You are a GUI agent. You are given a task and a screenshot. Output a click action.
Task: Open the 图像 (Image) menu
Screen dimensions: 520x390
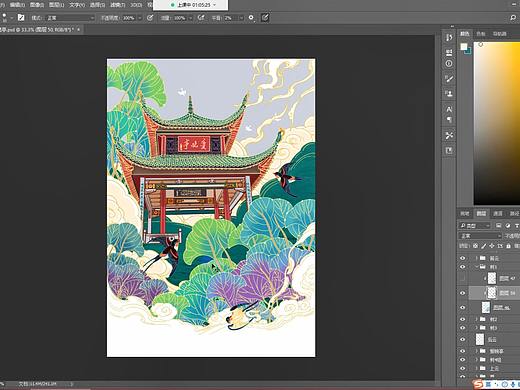tap(37, 5)
